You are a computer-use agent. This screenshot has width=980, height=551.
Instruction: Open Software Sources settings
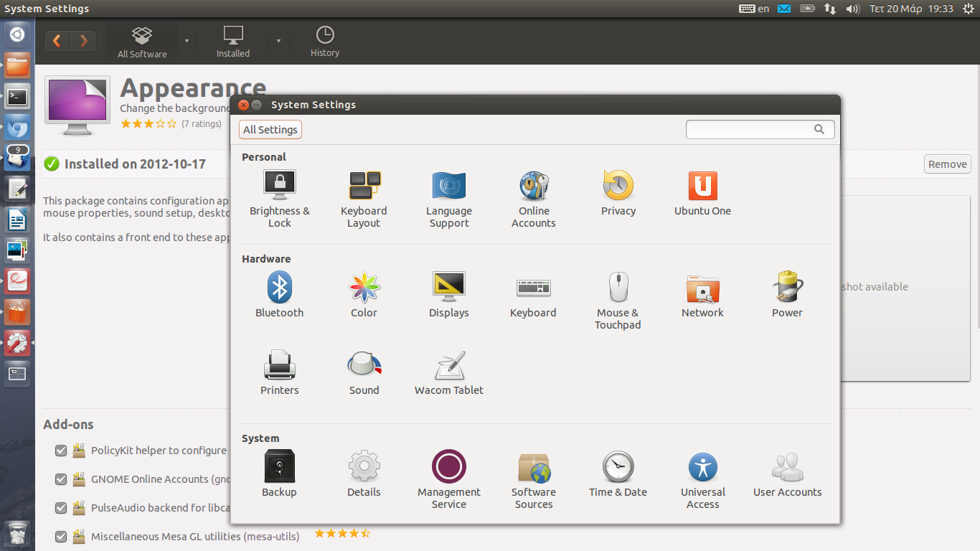pos(533,467)
